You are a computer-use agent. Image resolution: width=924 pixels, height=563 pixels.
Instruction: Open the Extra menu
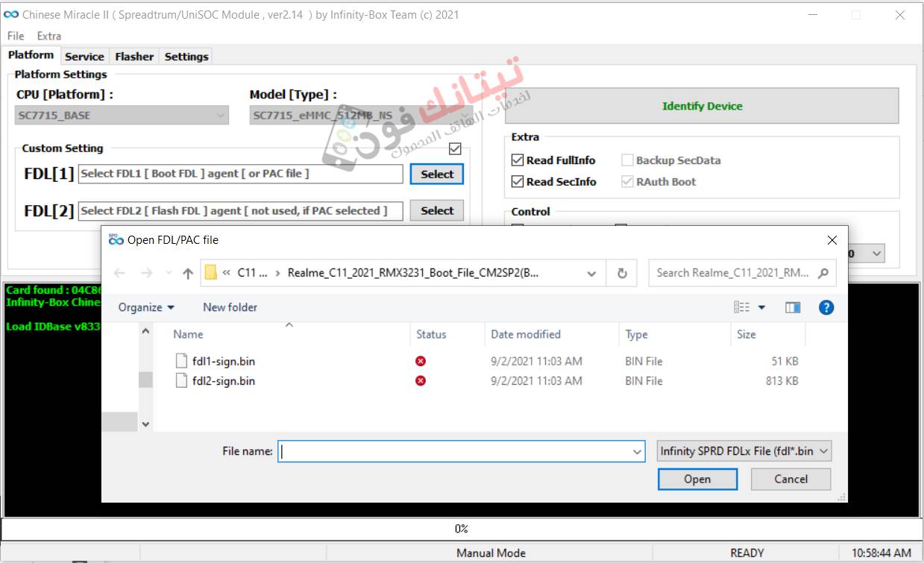[x=49, y=36]
